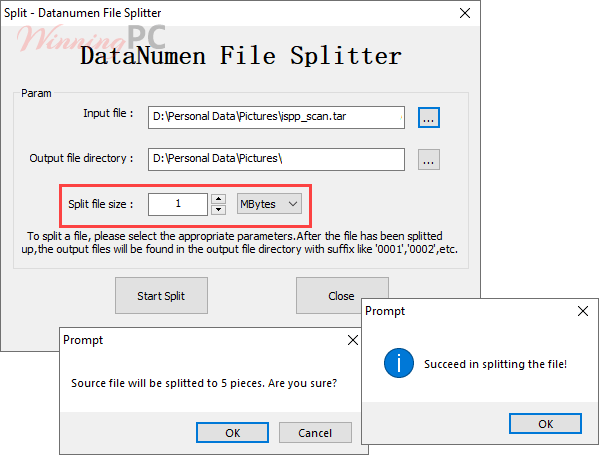Screen dimensions: 599x456
Task: Click the Start Split button
Action: (161, 296)
